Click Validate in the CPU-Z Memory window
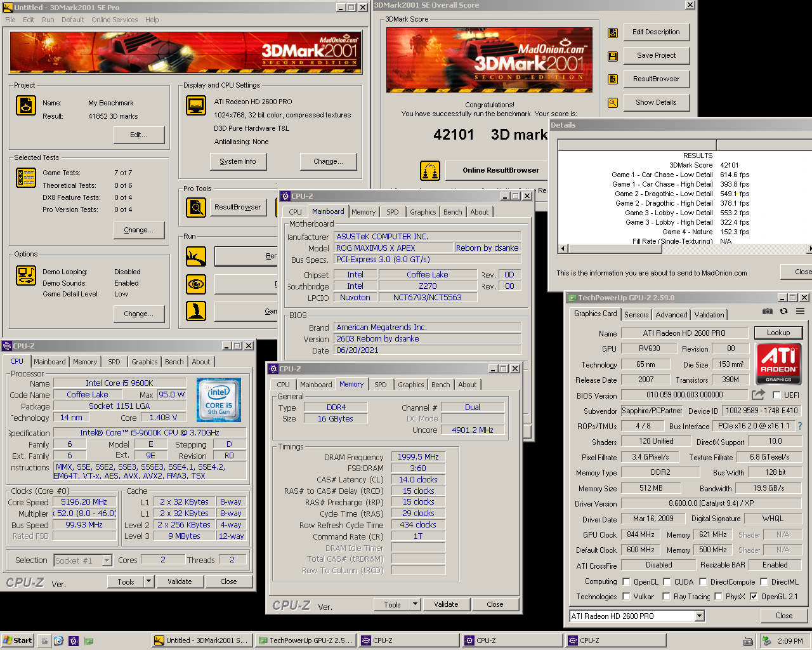The image size is (812, 650). [446, 604]
